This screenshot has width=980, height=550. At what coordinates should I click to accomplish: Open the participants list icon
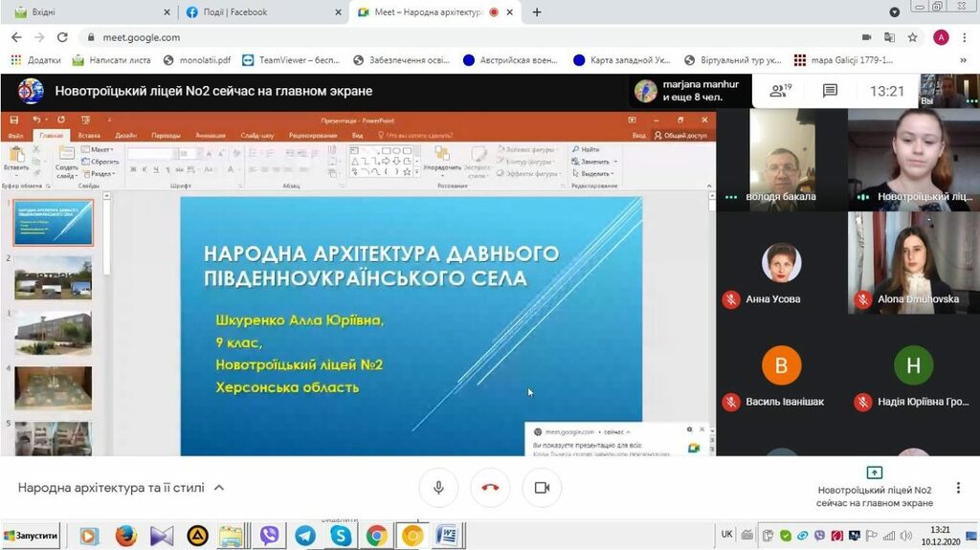click(x=781, y=91)
